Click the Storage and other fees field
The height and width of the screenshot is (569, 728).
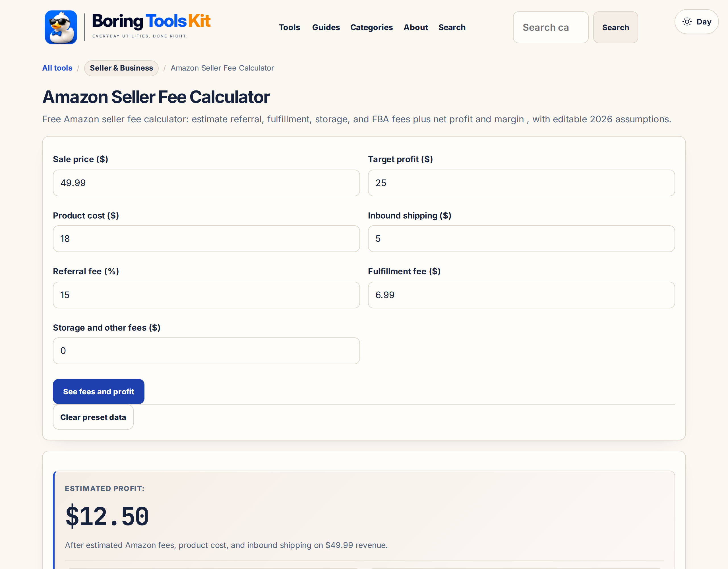(x=206, y=351)
